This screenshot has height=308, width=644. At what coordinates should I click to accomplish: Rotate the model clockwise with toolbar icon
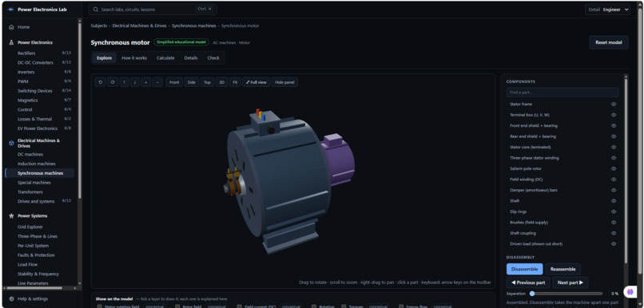pyautogui.click(x=113, y=82)
